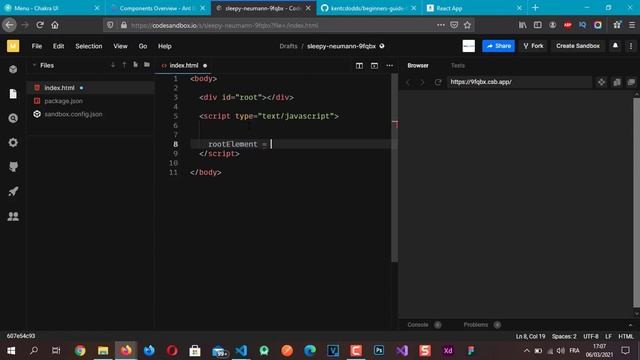
Task: Click the new folder icon in the Files header
Action: tap(147, 65)
